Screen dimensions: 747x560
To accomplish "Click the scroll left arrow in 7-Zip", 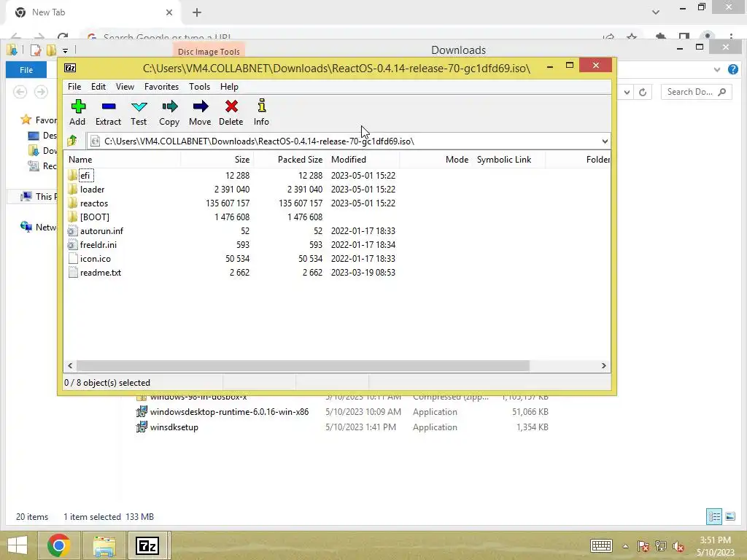I will [x=70, y=366].
